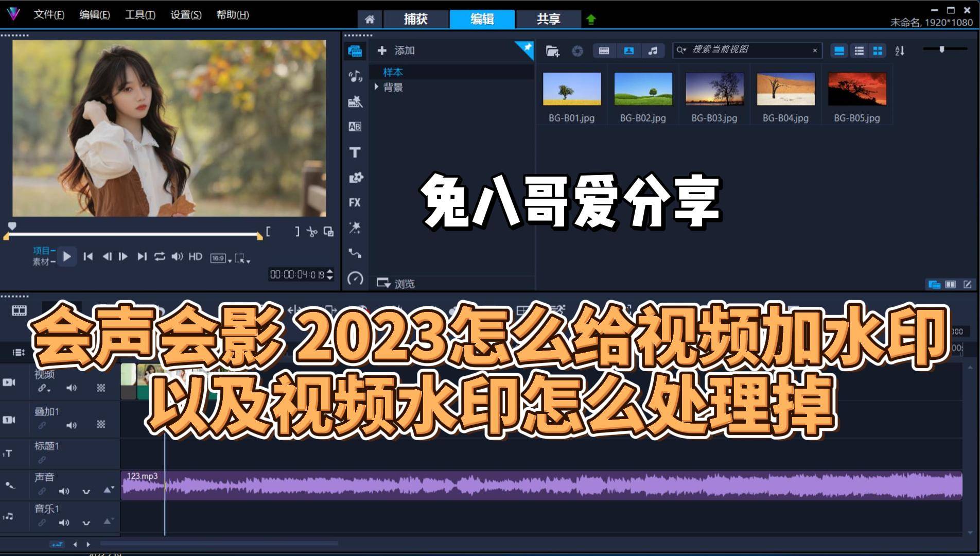980x556 pixels.
Task: Click the A-Z sort library icon
Action: (900, 50)
